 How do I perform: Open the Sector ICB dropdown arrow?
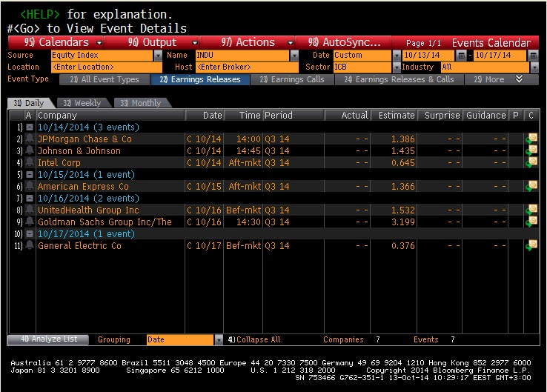pyautogui.click(x=397, y=67)
